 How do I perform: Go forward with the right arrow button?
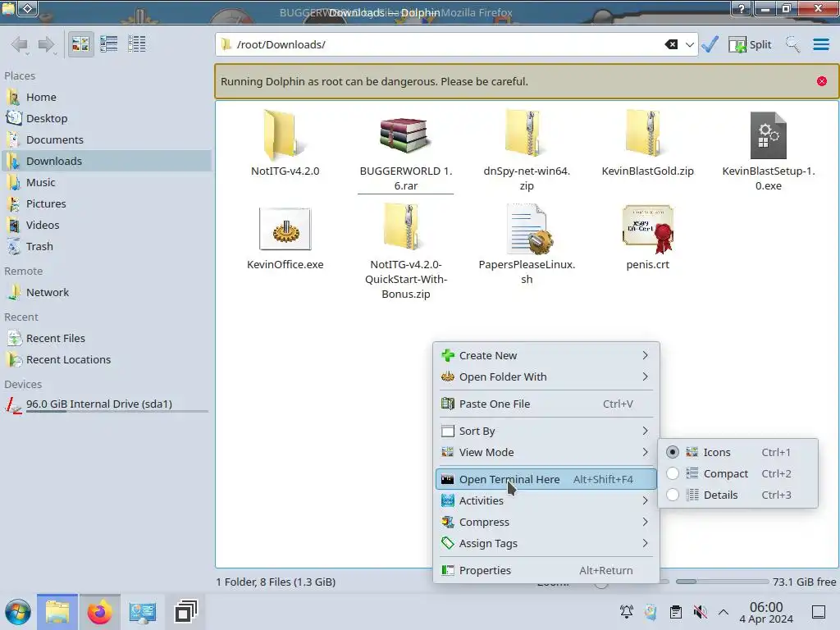47,44
